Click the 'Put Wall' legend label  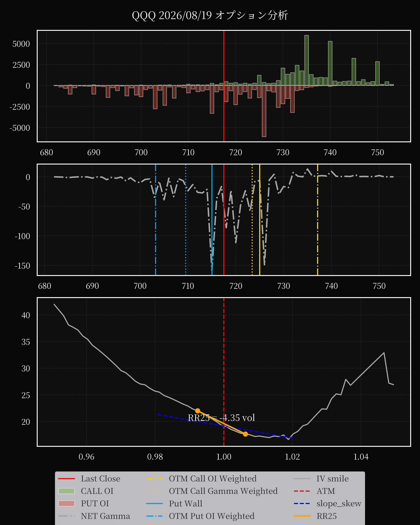186,503
